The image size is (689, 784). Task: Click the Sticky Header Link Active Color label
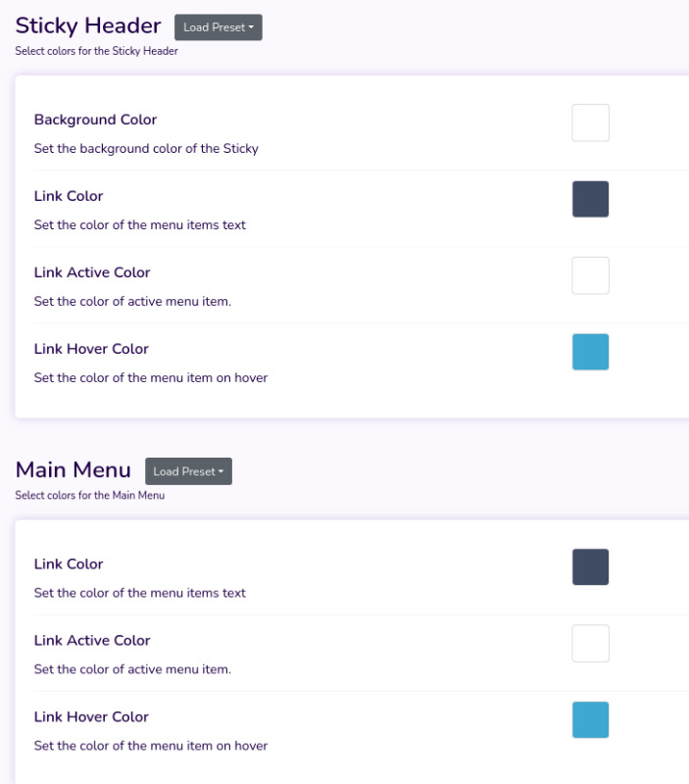click(92, 272)
